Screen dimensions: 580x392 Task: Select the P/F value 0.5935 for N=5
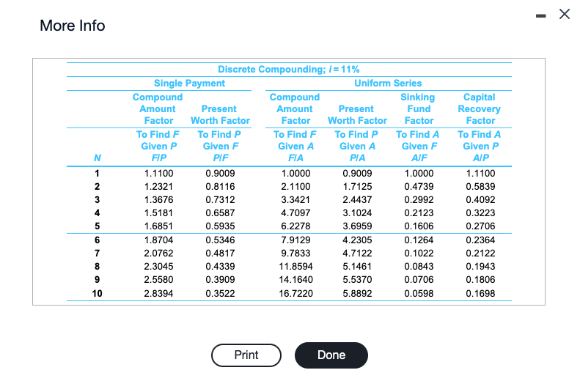click(220, 226)
